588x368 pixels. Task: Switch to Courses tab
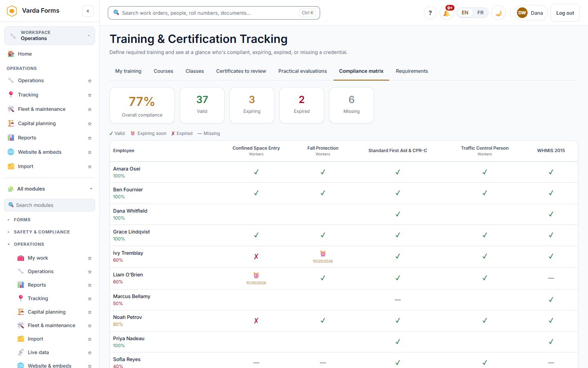[x=163, y=71]
